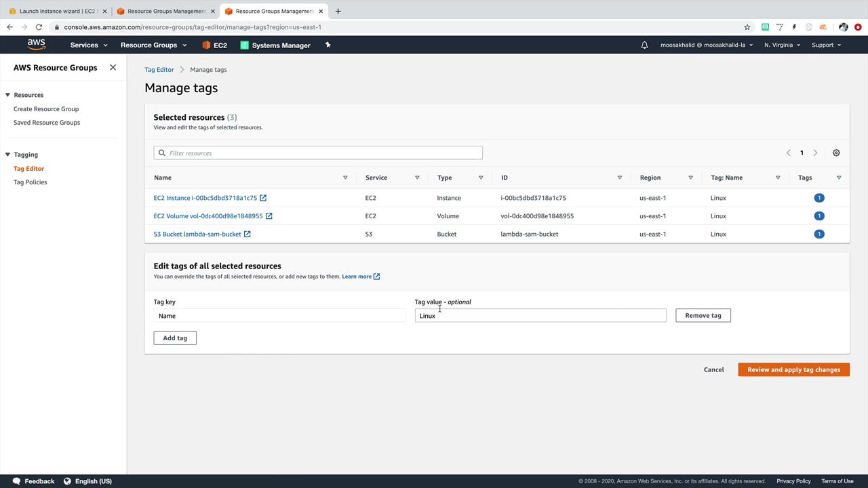The width and height of the screenshot is (868, 488).
Task: Select Tag Editor in the sidebar
Action: click(28, 169)
